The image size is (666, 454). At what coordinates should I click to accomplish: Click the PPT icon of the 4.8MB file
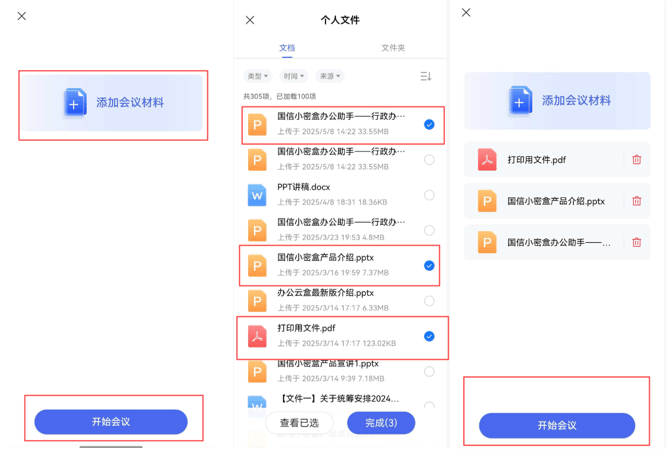tap(257, 231)
